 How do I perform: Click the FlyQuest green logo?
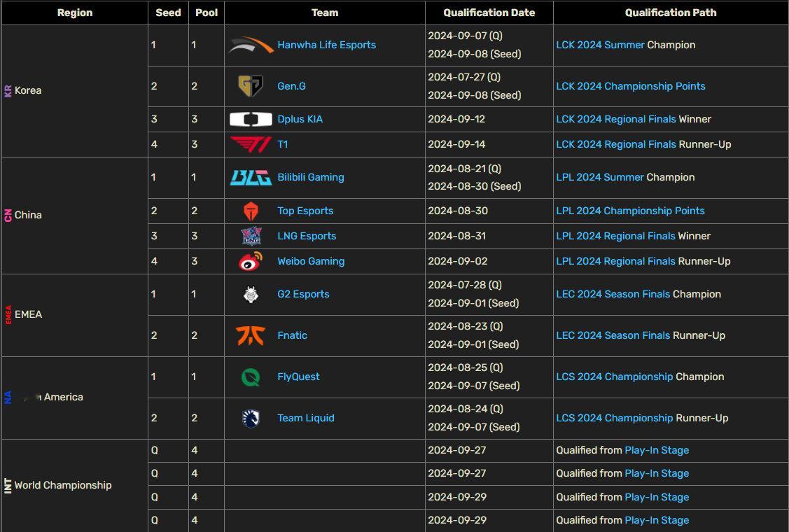point(251,377)
